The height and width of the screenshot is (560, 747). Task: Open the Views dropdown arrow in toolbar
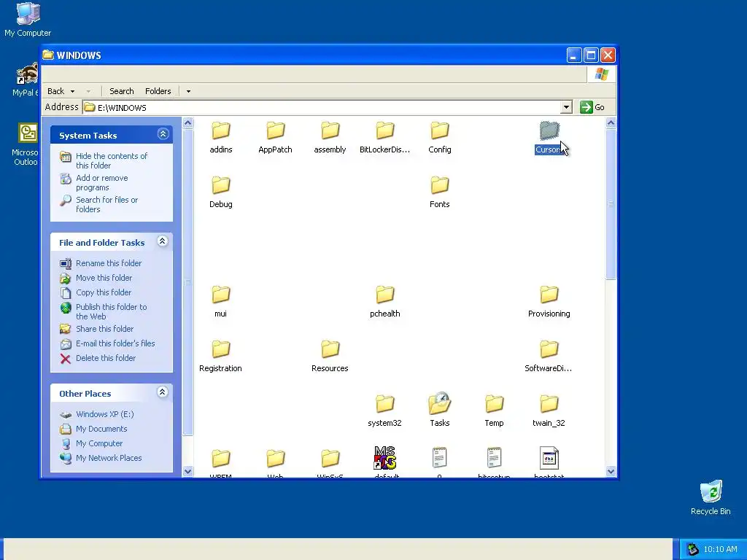click(x=188, y=91)
